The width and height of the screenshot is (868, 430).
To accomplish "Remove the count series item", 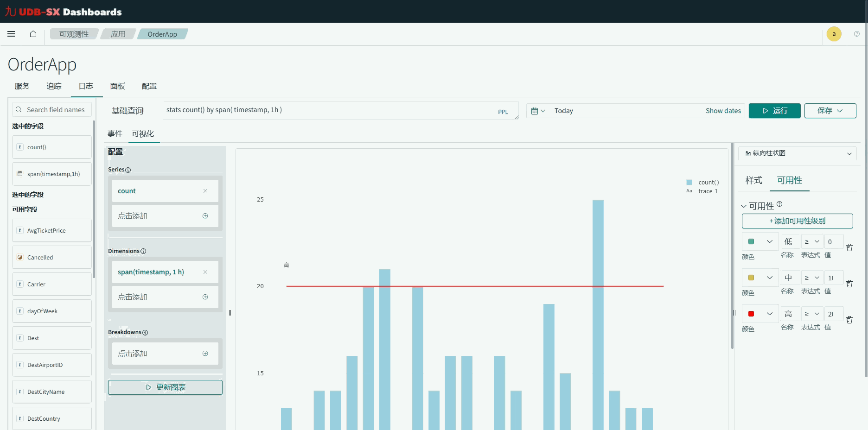I will [x=205, y=191].
